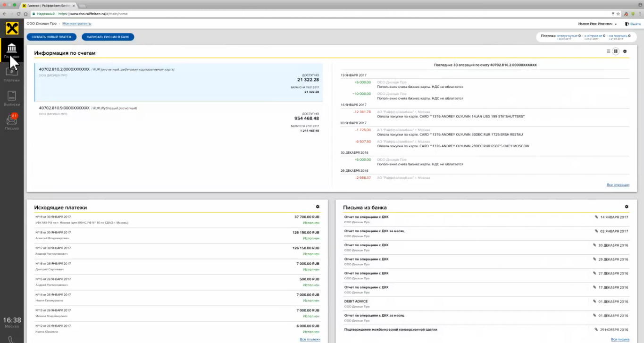The width and height of the screenshot is (644, 343).
Task: Reload the page with refresh icon
Action: click(x=19, y=14)
